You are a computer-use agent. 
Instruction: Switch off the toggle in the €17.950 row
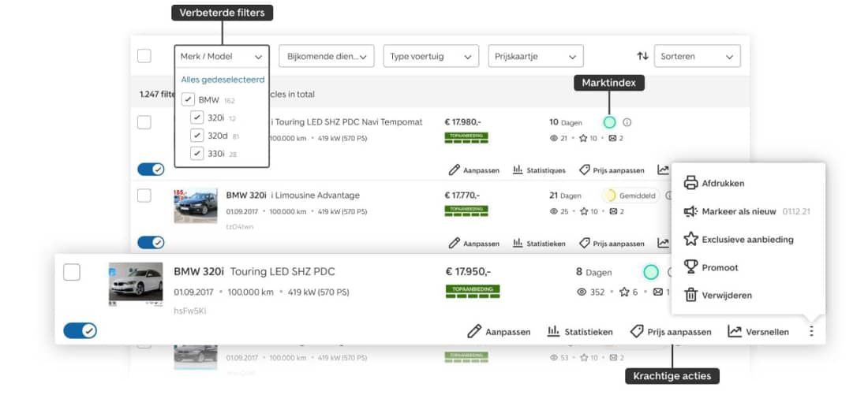pos(80,331)
